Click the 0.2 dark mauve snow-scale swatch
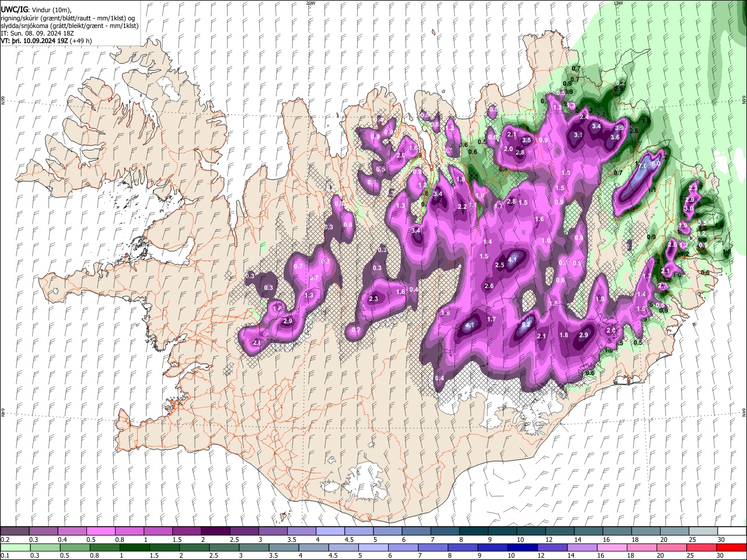The height and width of the screenshot is (560, 747). coord(15,531)
